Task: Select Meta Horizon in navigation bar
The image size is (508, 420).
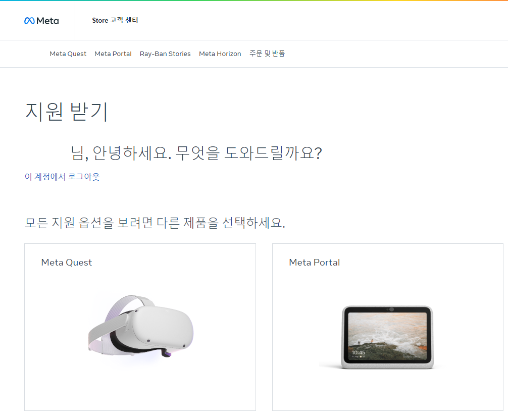Action: (220, 54)
